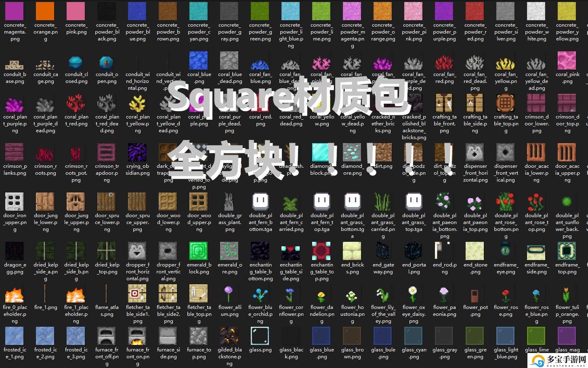588x368 pixels.
Task: Choose the coral_fan_red.png icon
Action: pyautogui.click(x=444, y=63)
